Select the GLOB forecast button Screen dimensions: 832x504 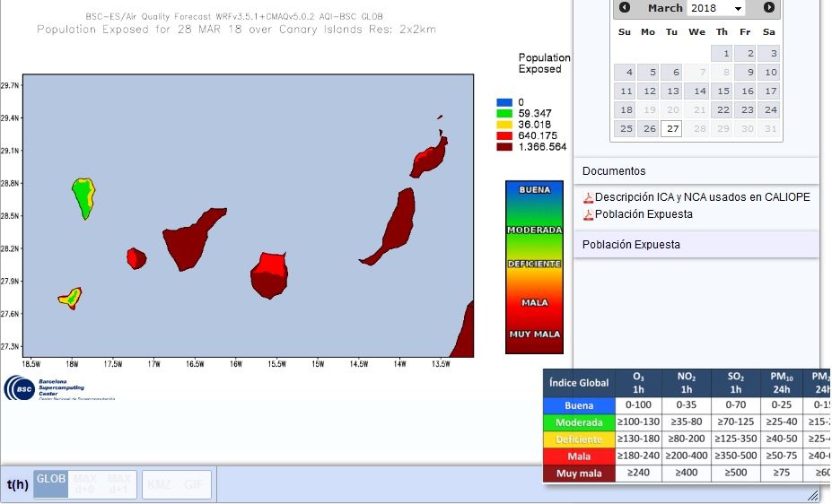click(51, 484)
